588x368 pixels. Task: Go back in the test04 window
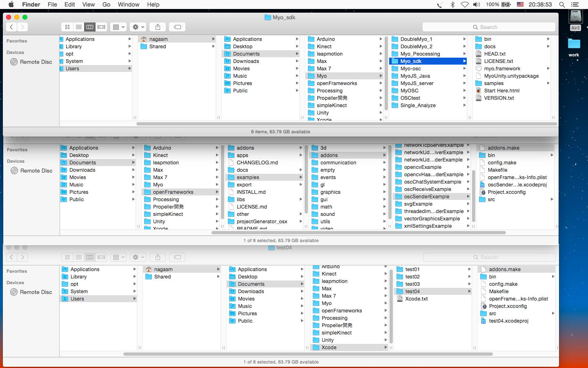11,257
